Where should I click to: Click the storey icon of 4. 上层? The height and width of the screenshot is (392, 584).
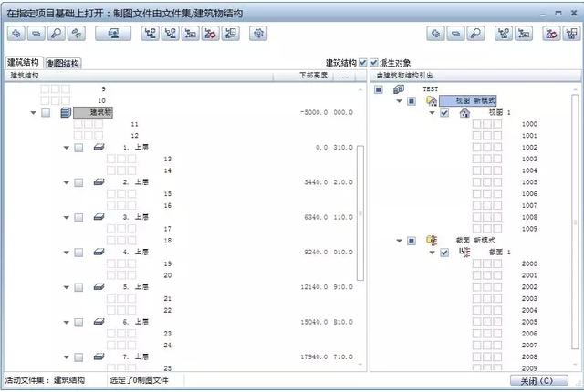click(99, 253)
